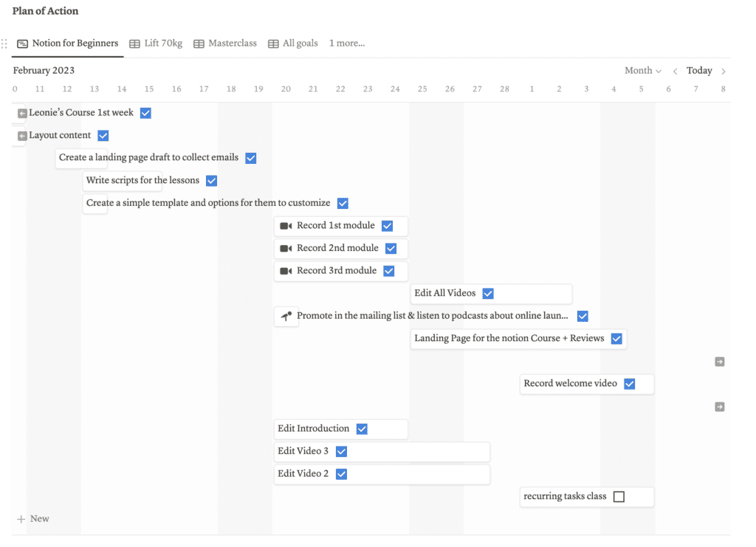Uncheck Write scripts for the lessons
756x547 pixels.
coord(212,181)
